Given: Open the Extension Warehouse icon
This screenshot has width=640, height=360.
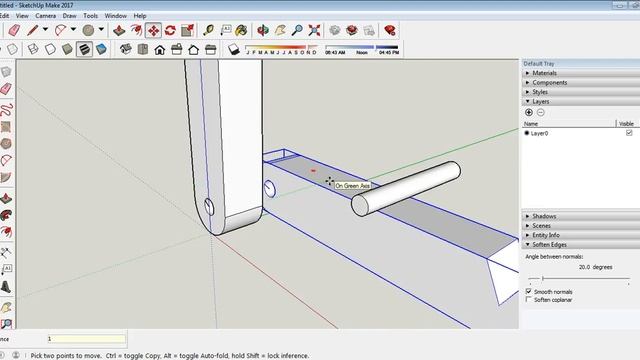Looking at the screenshot, I should click(x=352, y=30).
